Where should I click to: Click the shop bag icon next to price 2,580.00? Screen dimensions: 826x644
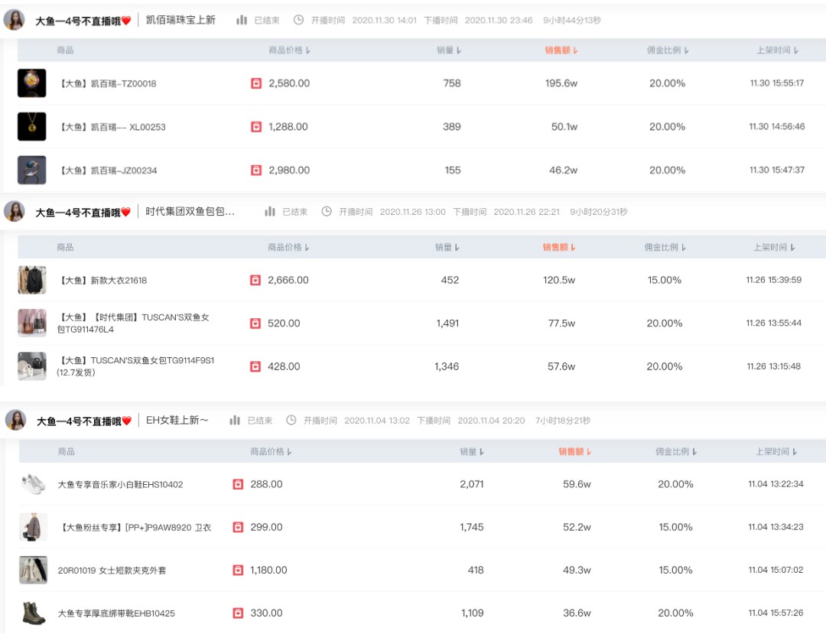coord(256,83)
